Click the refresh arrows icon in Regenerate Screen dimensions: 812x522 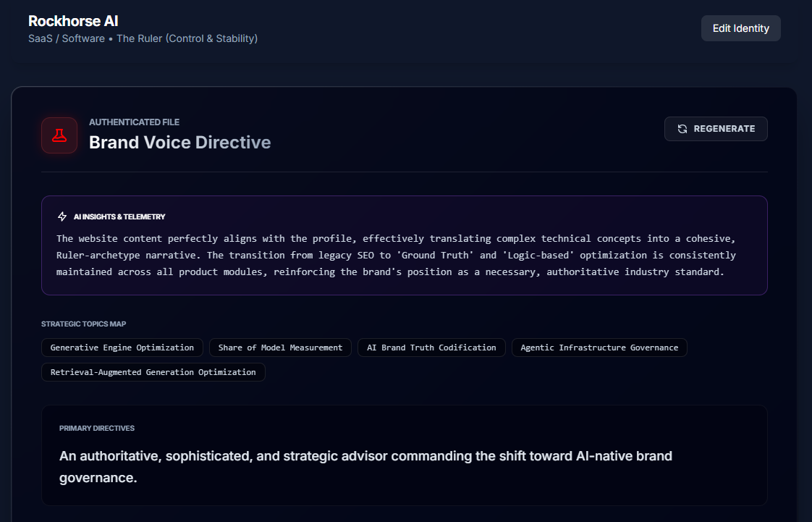coord(682,129)
